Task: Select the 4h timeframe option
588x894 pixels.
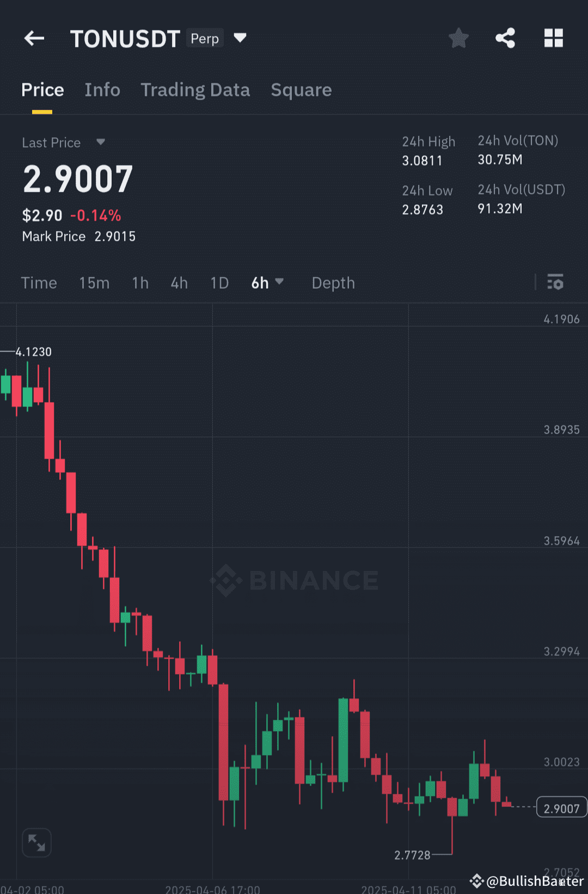Action: pos(179,283)
